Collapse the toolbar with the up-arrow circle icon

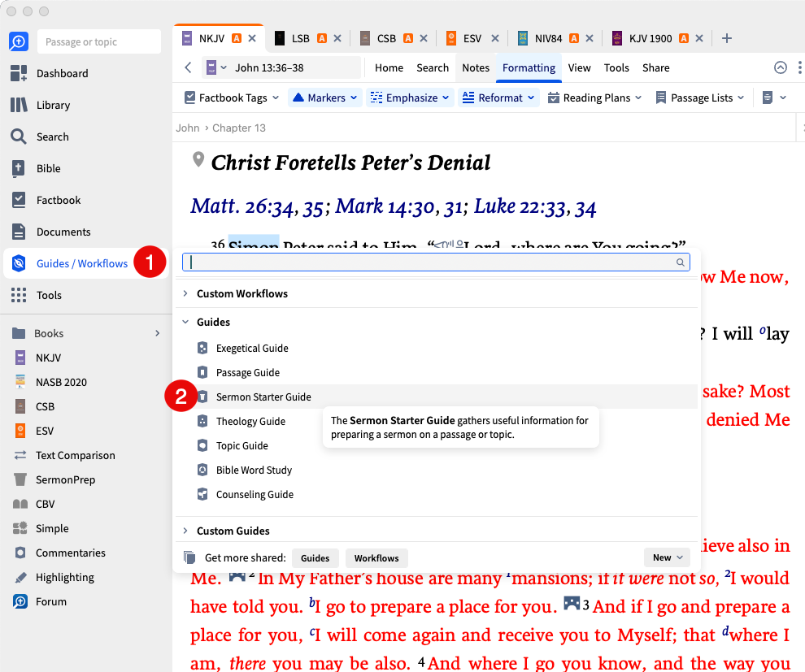pyautogui.click(x=781, y=67)
